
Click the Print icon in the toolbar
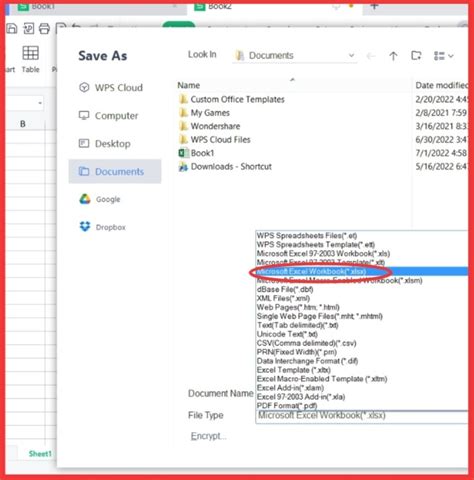44,28
